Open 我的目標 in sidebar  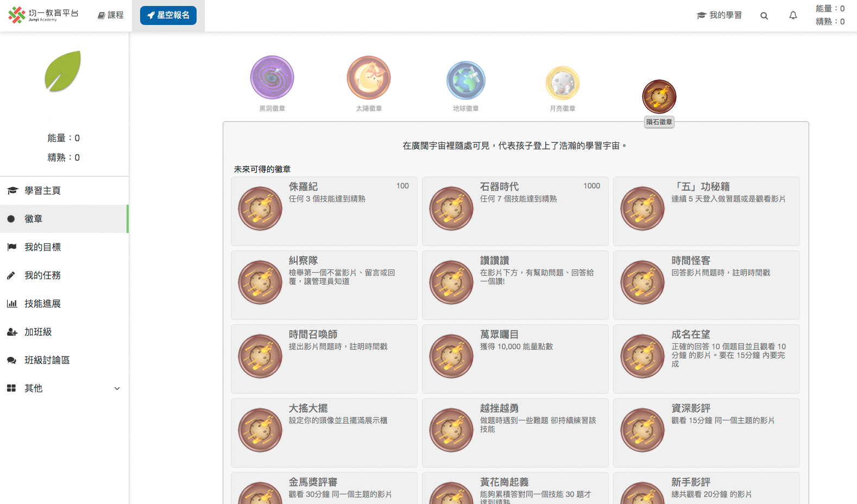[42, 247]
